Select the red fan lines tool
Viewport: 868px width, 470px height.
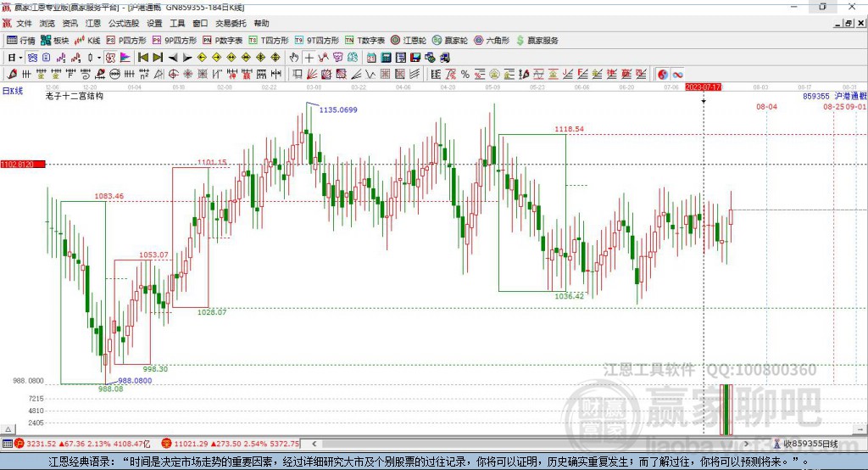[x=312, y=75]
